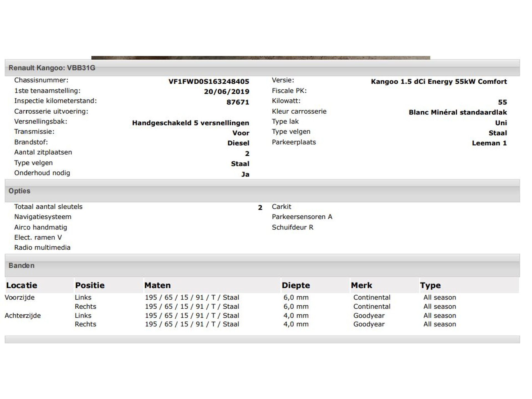Click the Kangoo 1.5 dCi Energy version text
Screen dimensions: 532x399
coord(439,81)
